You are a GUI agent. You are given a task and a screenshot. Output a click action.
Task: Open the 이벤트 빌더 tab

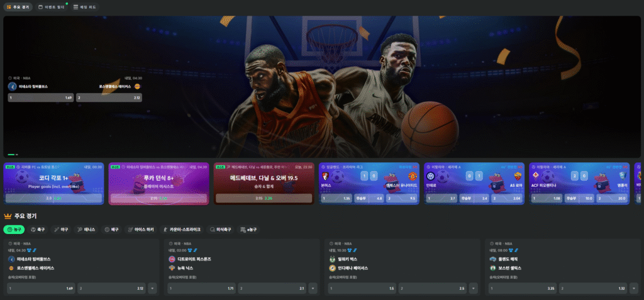pyautogui.click(x=51, y=7)
